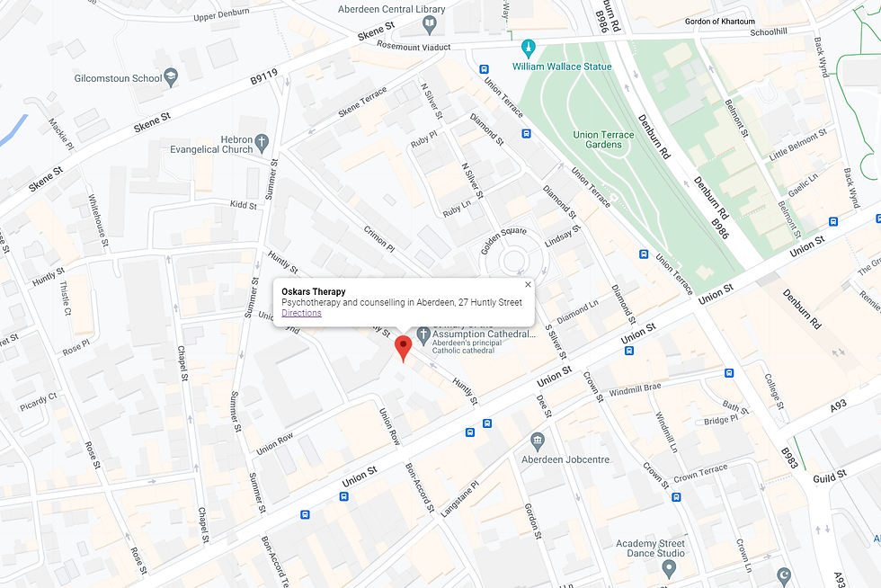Select the bus stop icon near Crown Terrace
The height and width of the screenshot is (588, 881).
pos(676,497)
